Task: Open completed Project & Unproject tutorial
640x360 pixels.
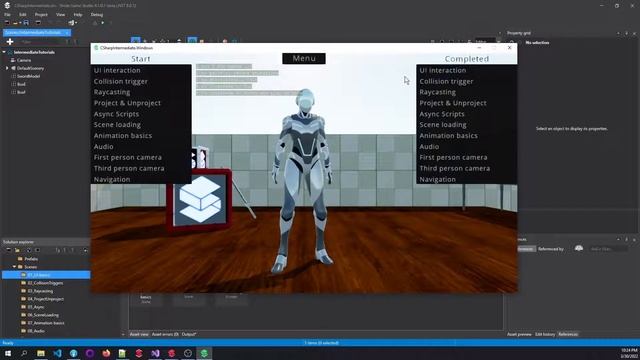Action: click(x=453, y=103)
